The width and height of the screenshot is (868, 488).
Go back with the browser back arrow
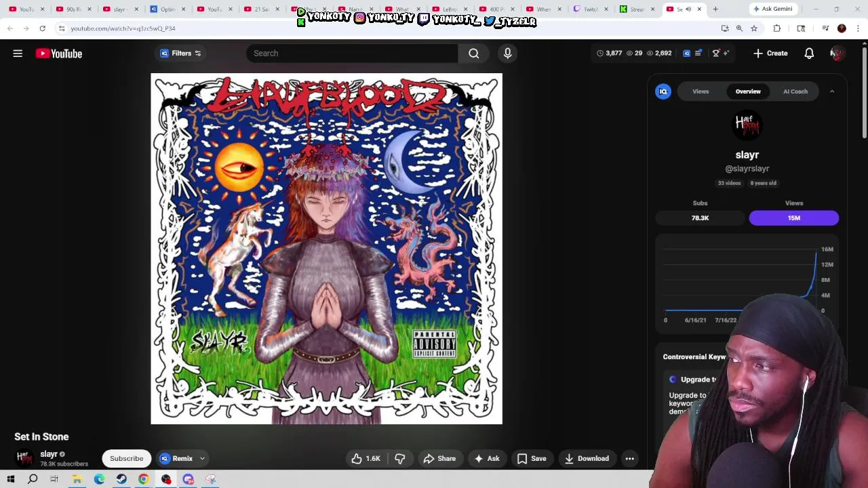tap(10, 28)
